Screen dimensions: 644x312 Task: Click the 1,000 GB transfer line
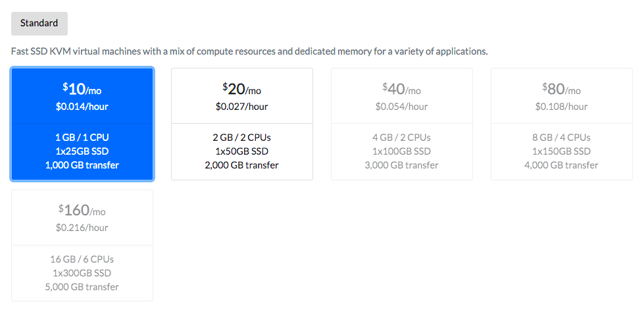click(x=82, y=165)
